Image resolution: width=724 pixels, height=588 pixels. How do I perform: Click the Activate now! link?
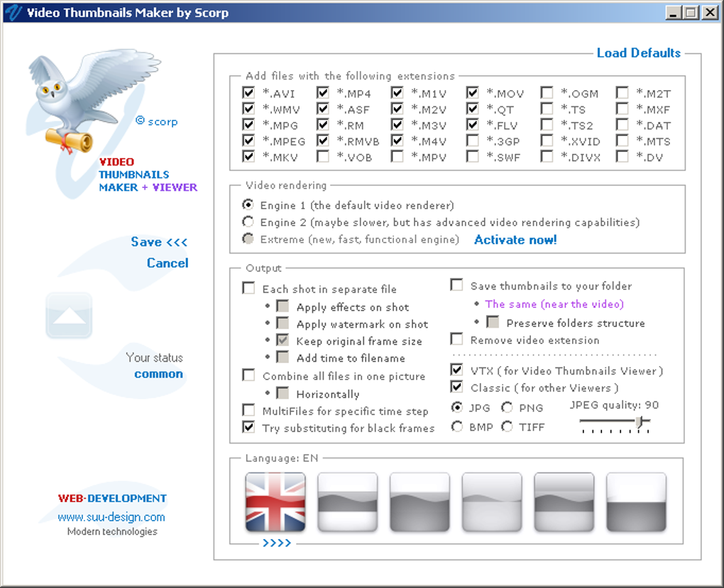[515, 240]
